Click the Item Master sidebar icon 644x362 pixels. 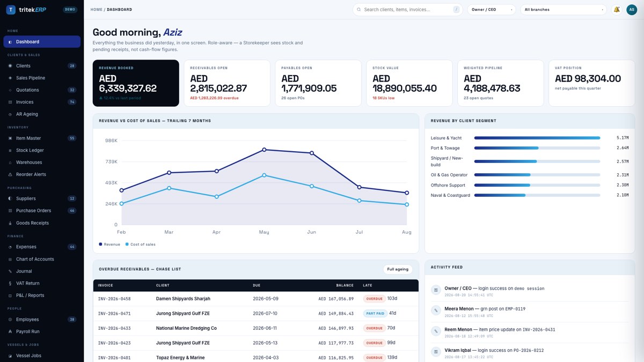coord(10,138)
